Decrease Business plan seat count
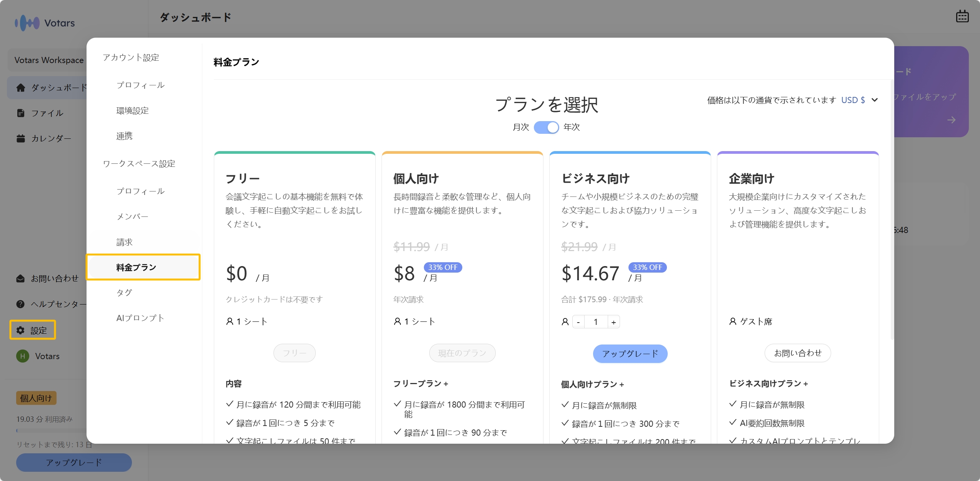The image size is (980, 481). tap(578, 322)
